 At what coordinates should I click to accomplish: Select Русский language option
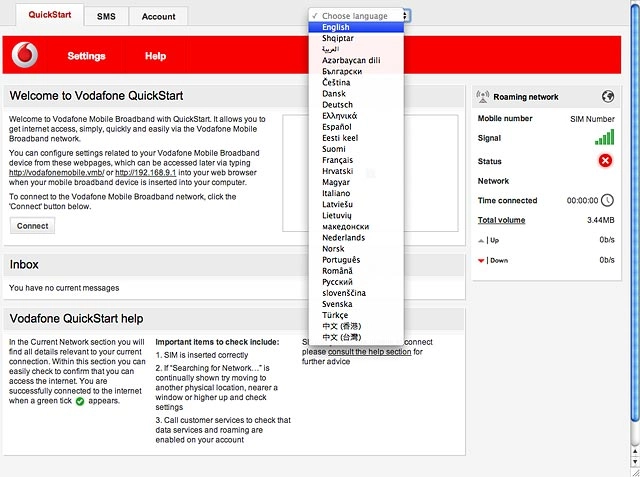[x=356, y=282]
